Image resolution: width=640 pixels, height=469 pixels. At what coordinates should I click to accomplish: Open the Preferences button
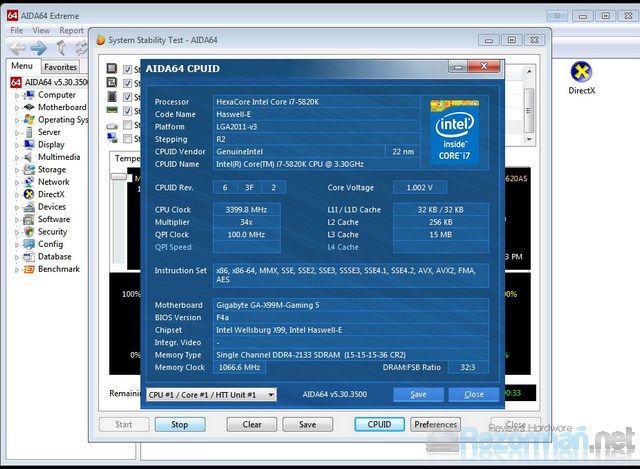(436, 425)
